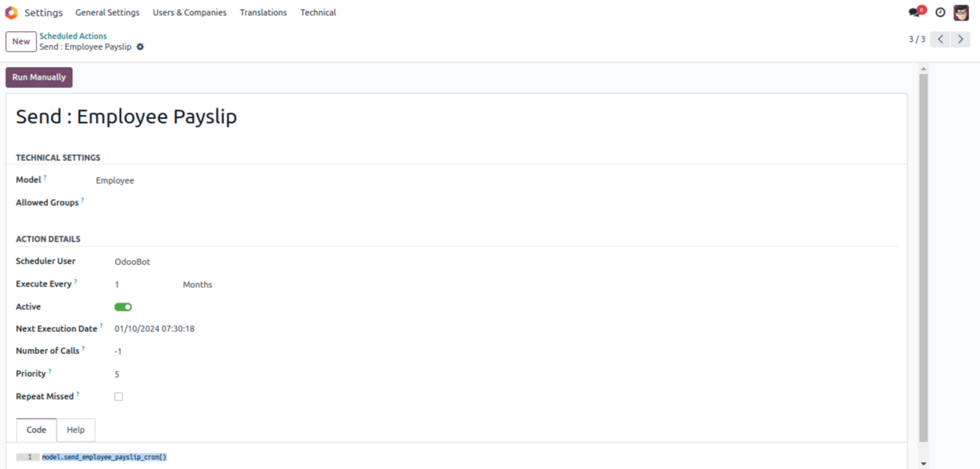
Task: Click the 3 / 3 pager counter
Action: coord(917,40)
